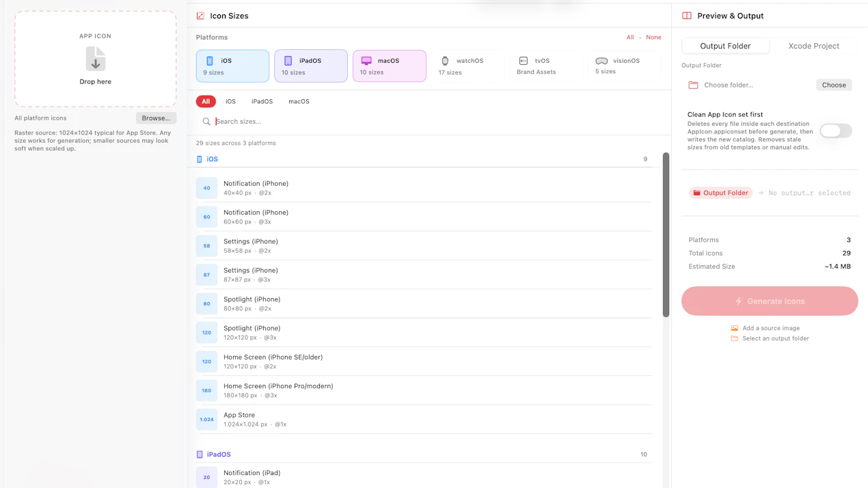Click the 1.024 App Store size icon
The height and width of the screenshot is (488, 868).
point(206,419)
